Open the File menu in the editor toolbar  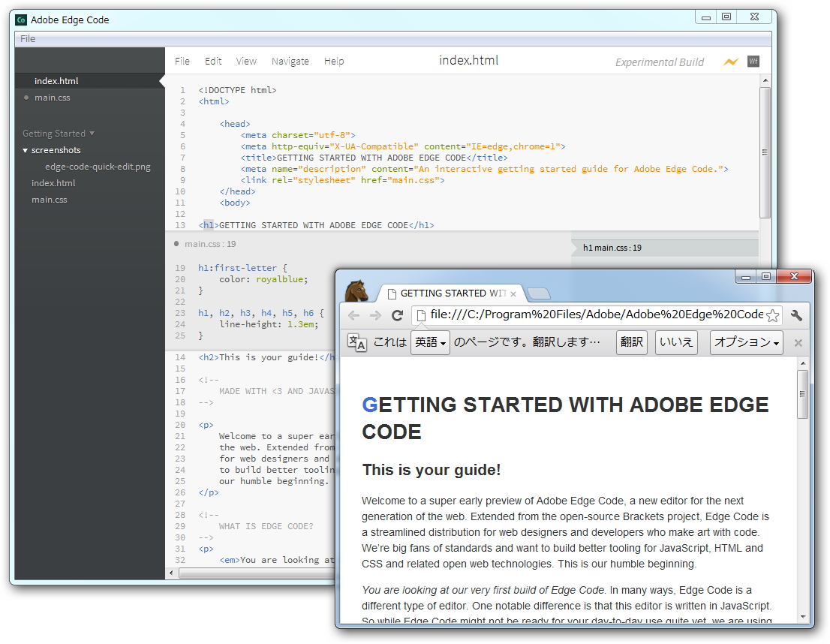click(x=182, y=62)
